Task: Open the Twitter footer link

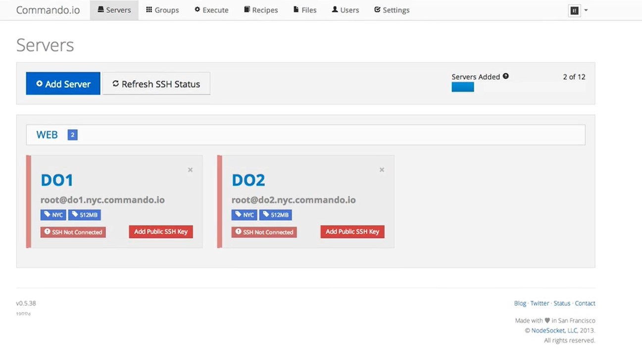Action: (540, 303)
